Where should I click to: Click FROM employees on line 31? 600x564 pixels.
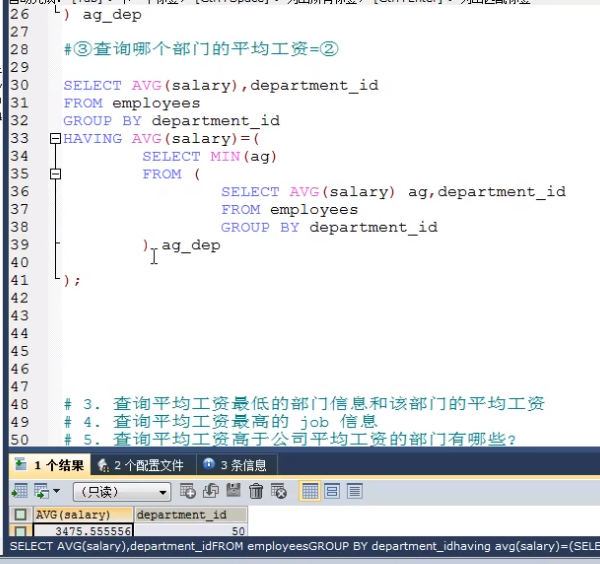pos(132,103)
